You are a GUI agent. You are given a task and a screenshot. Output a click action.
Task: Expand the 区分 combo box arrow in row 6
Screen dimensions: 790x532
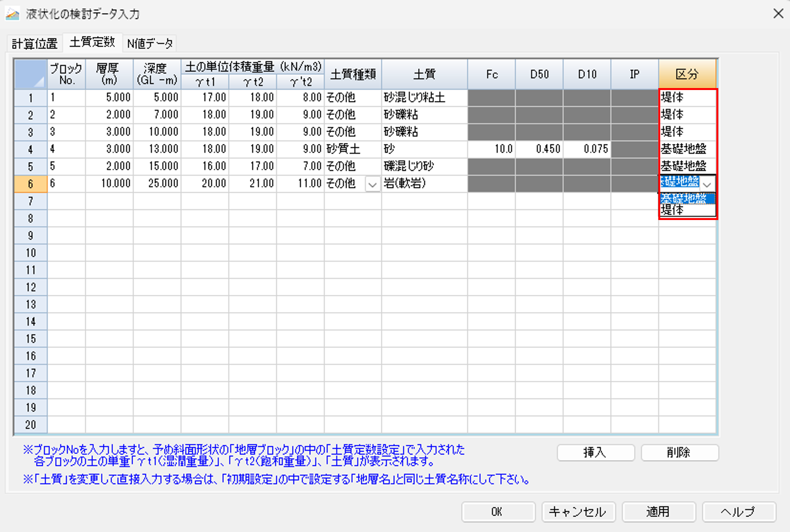tap(707, 184)
